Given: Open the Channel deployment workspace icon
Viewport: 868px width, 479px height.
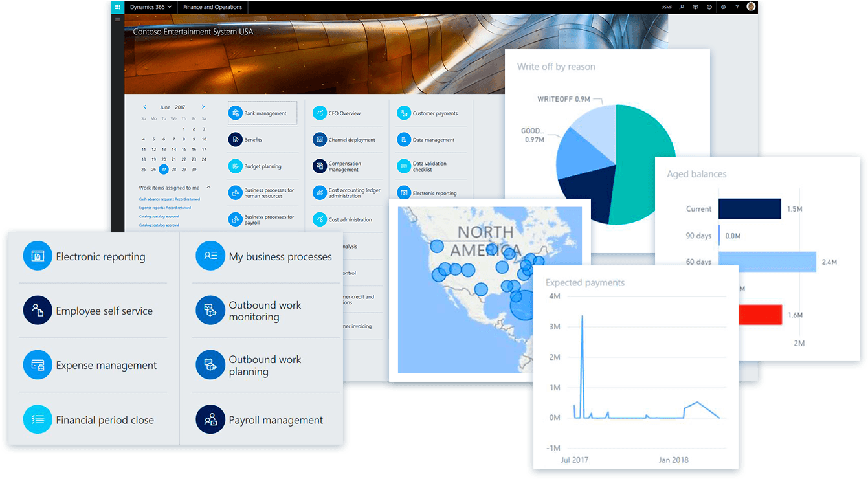Looking at the screenshot, I should [x=320, y=140].
